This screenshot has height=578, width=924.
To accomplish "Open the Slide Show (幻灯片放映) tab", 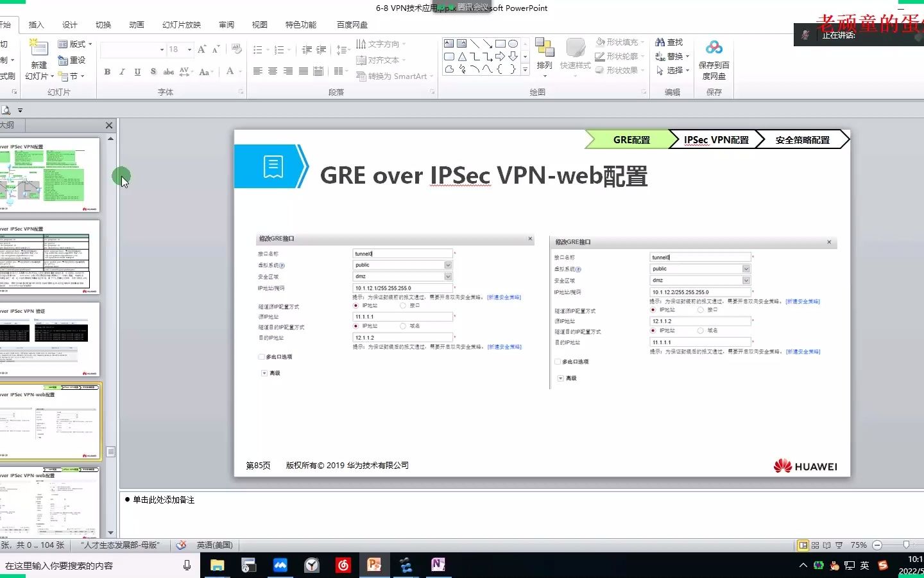I will 182,25.
